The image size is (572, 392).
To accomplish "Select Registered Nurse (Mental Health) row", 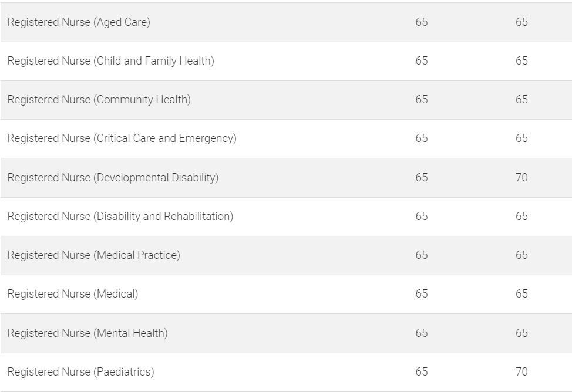I will pos(286,333).
